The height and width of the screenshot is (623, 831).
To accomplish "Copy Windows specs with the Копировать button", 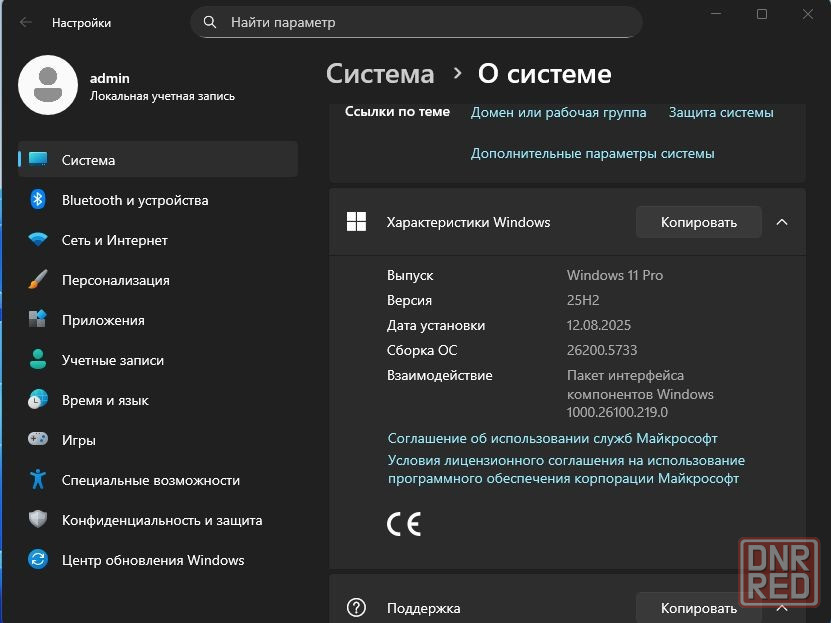I will click(698, 222).
